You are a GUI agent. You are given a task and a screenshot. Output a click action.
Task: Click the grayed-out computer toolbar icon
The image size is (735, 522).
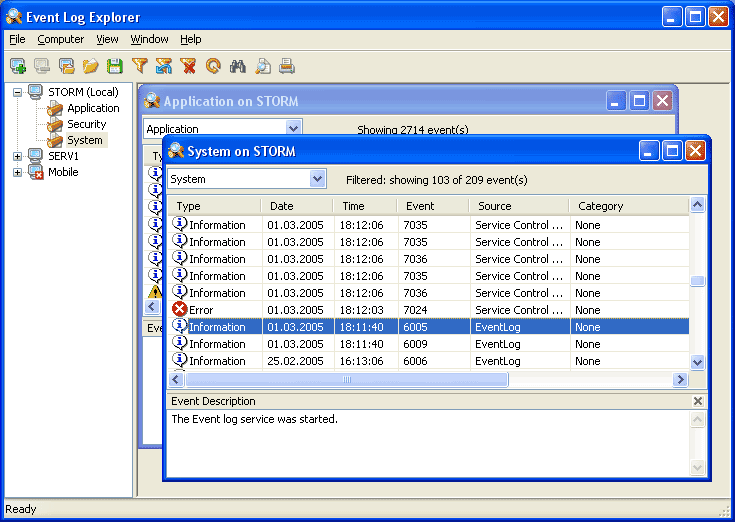pos(42,66)
